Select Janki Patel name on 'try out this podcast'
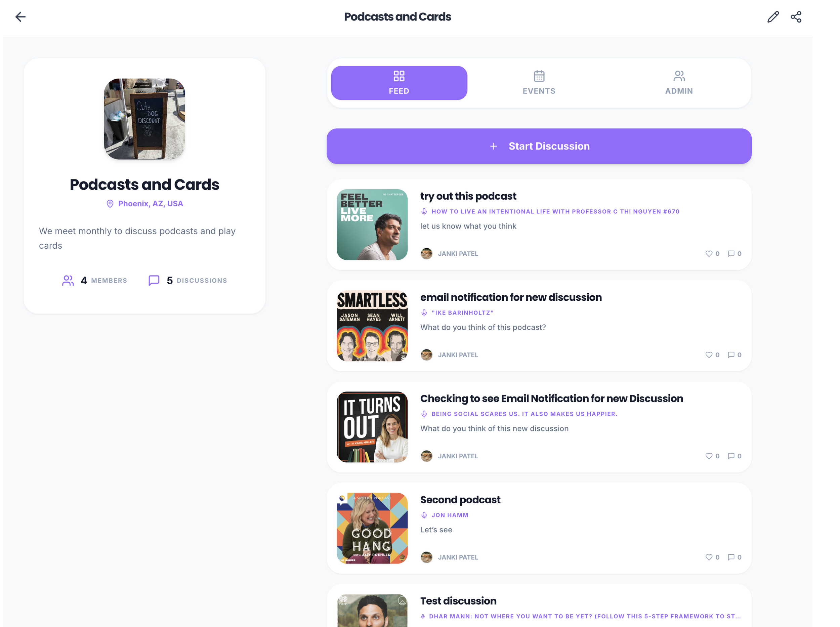The image size is (840, 627). (x=458, y=254)
